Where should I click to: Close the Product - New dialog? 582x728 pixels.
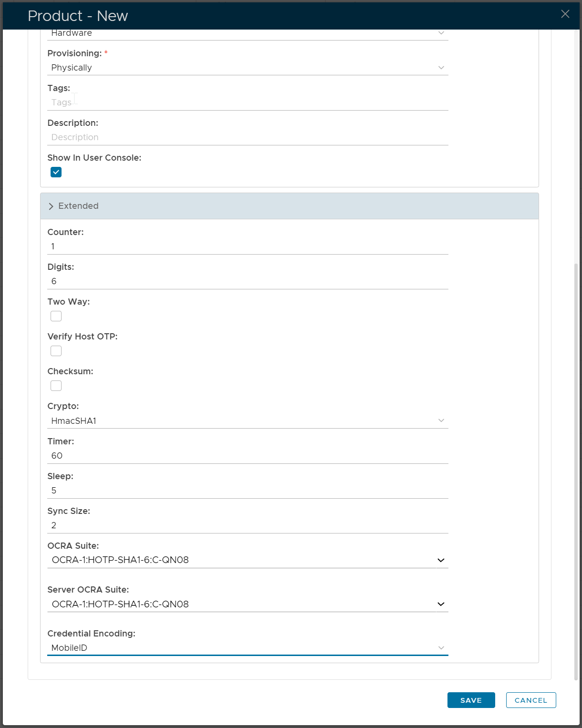pyautogui.click(x=565, y=14)
